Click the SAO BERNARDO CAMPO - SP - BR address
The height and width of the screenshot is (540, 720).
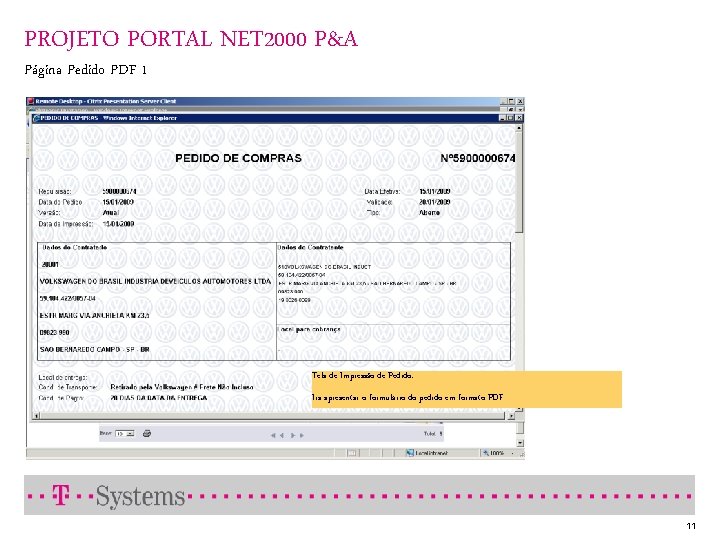[95, 349]
